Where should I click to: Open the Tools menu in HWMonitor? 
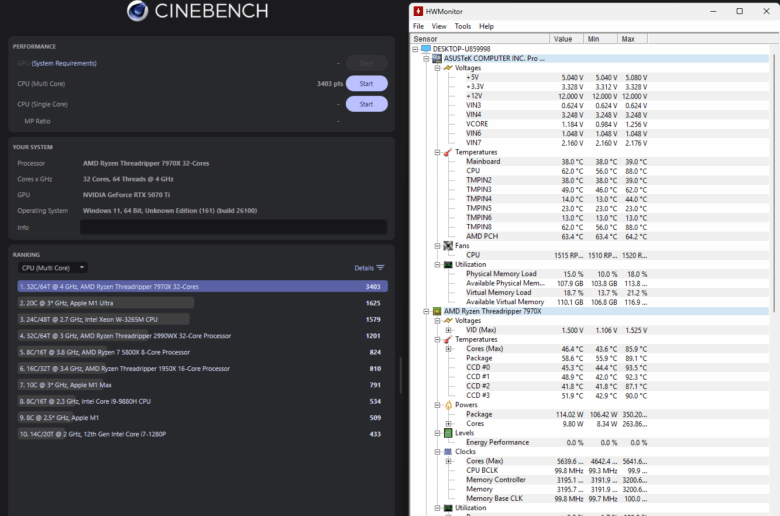(462, 26)
